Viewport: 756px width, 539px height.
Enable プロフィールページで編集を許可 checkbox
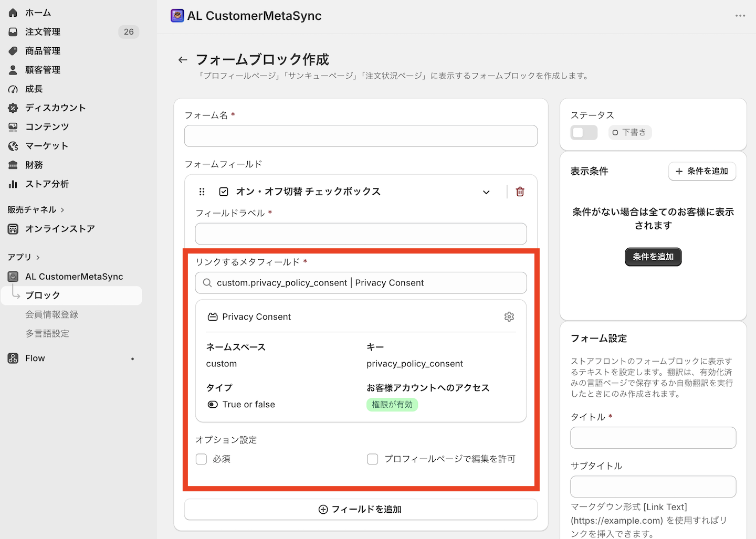pos(372,459)
